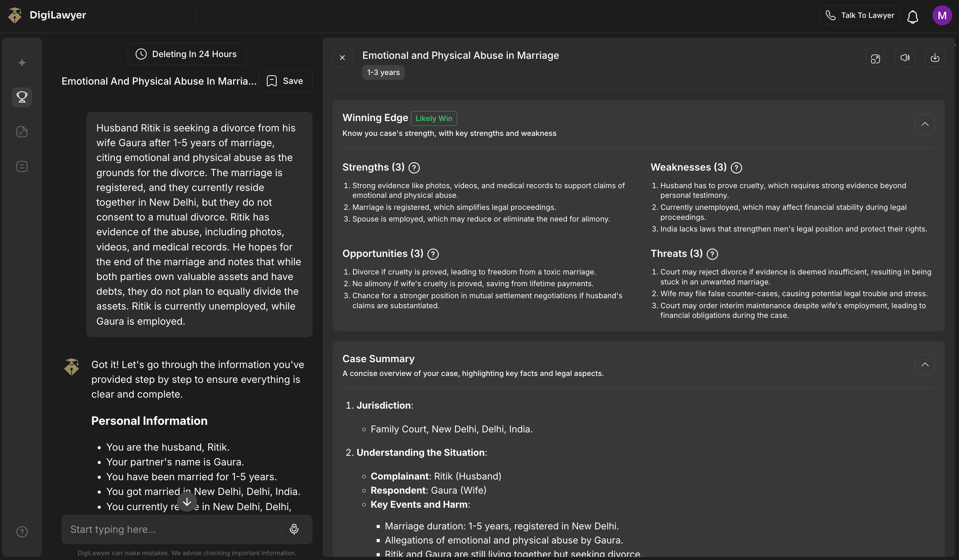Activate the microphone voice input
This screenshot has height=560, width=959.
(294, 529)
